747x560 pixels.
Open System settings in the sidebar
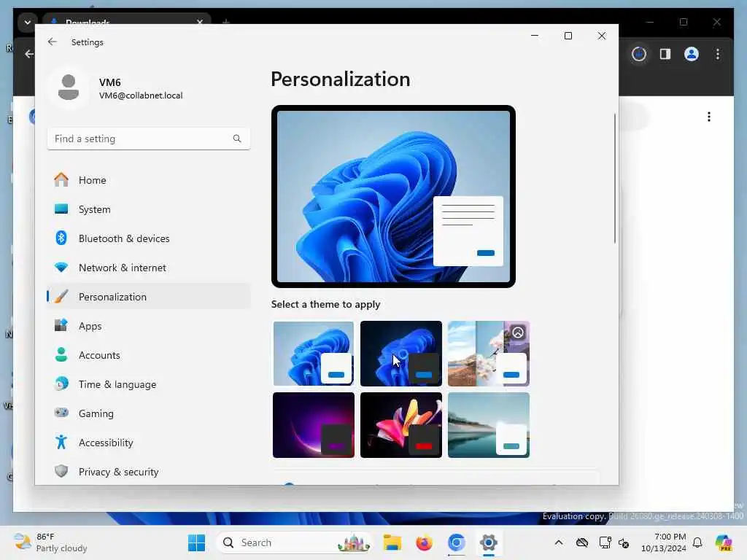click(x=149, y=209)
